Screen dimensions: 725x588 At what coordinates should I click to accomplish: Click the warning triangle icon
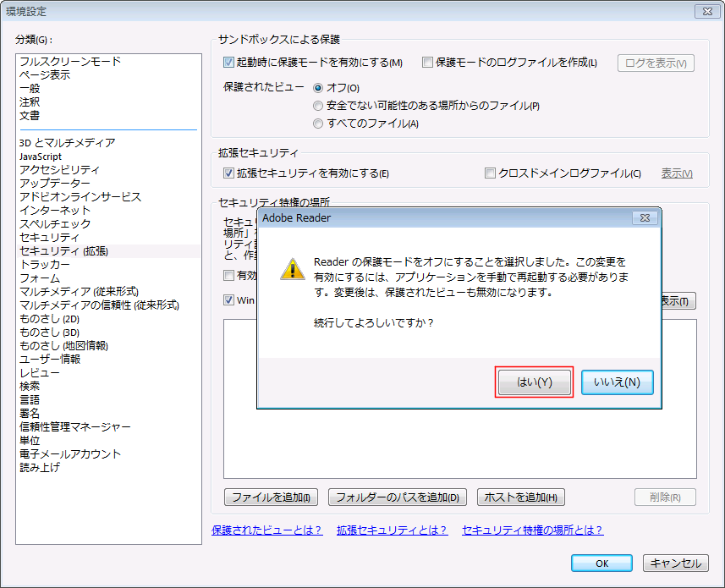292,269
